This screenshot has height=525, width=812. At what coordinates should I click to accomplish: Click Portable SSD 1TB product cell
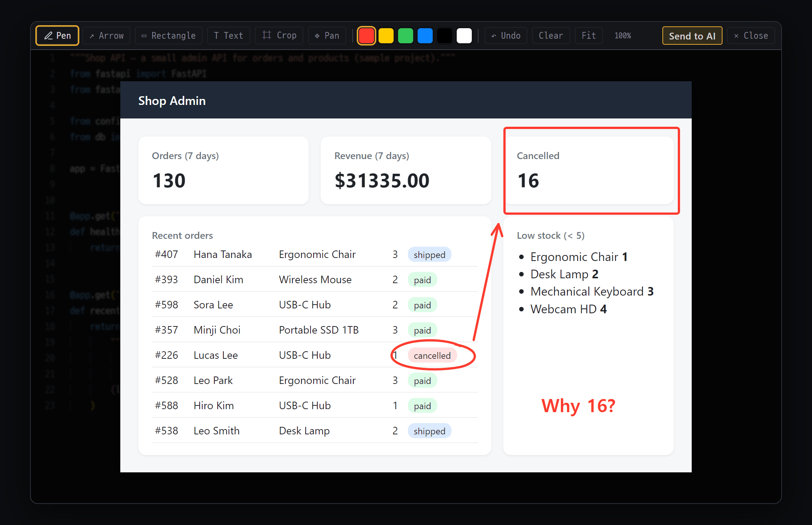click(x=319, y=330)
